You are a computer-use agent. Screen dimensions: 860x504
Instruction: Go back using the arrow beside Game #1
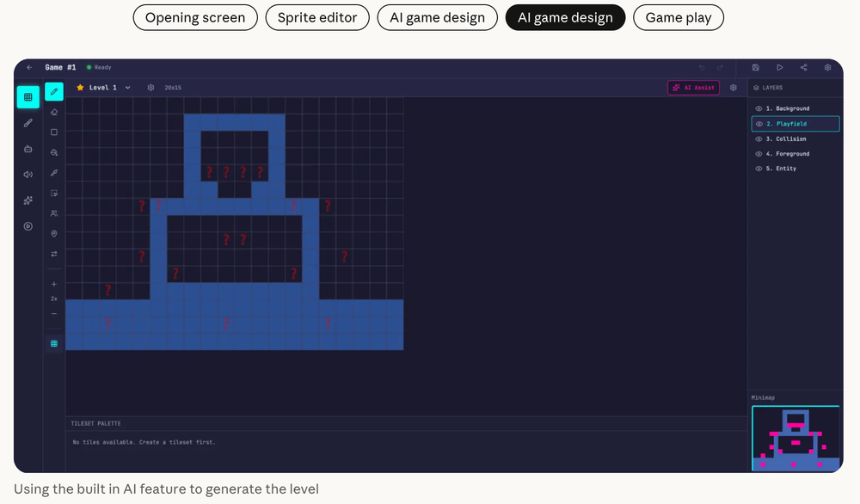pos(29,67)
